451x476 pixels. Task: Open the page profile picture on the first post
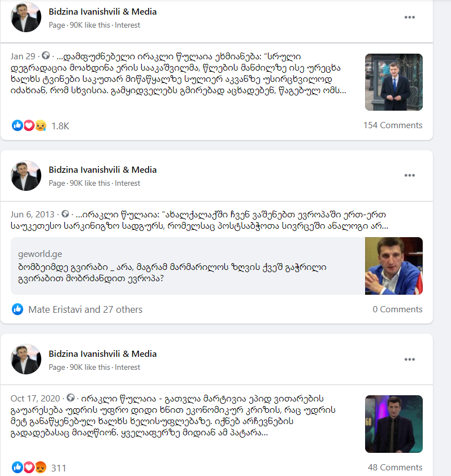(26, 18)
